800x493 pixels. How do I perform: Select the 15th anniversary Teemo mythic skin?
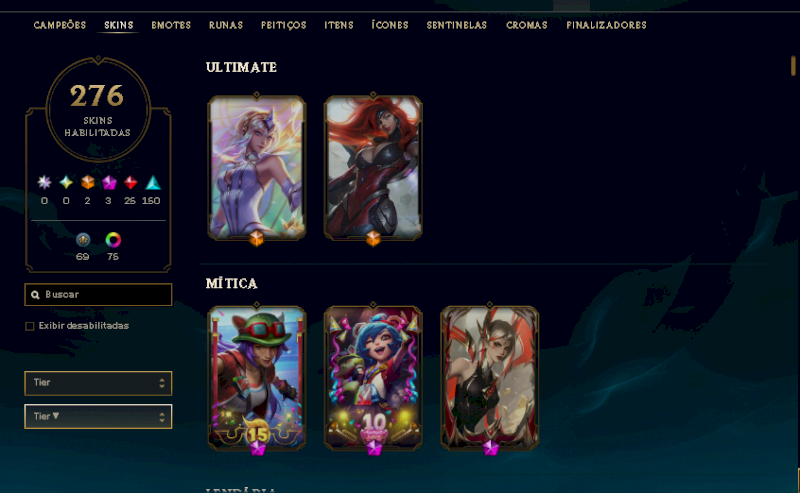coord(257,378)
